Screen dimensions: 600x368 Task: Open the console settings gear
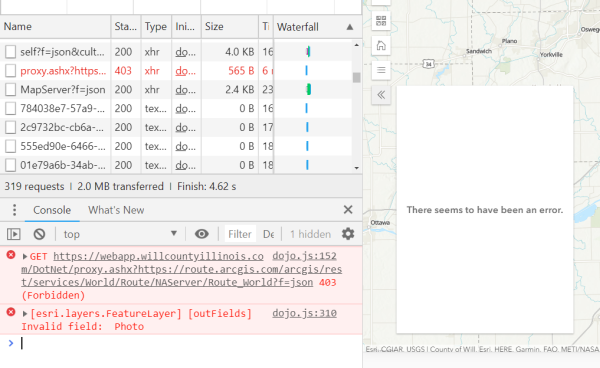[348, 234]
